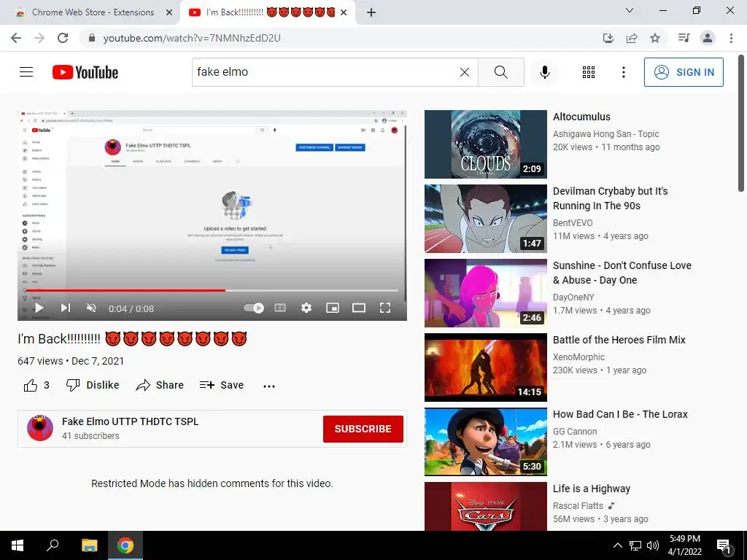Open Battle of the Heroes Film Mix
The height and width of the screenshot is (560, 747).
pyautogui.click(x=619, y=340)
